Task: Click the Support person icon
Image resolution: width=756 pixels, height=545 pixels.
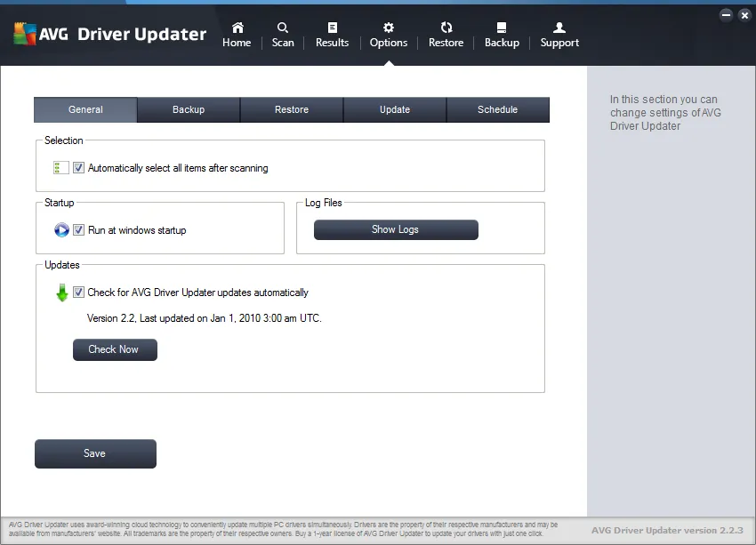Action: [x=559, y=28]
